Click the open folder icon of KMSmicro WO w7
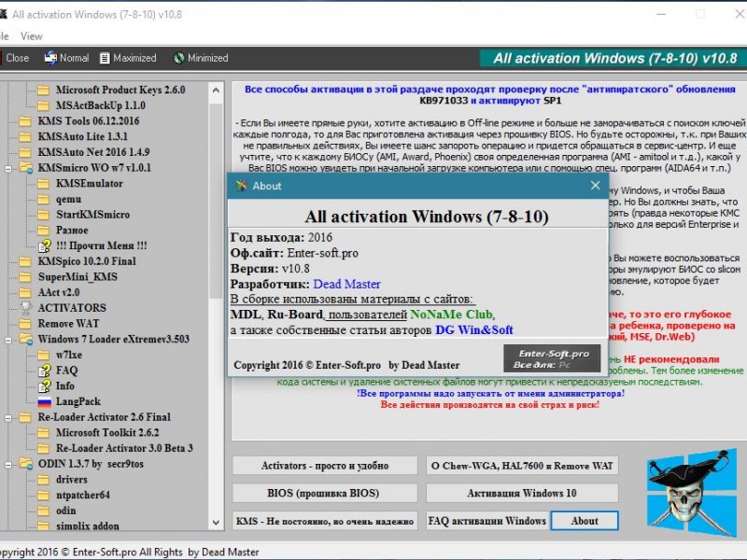The height and width of the screenshot is (560, 747). [x=26, y=168]
